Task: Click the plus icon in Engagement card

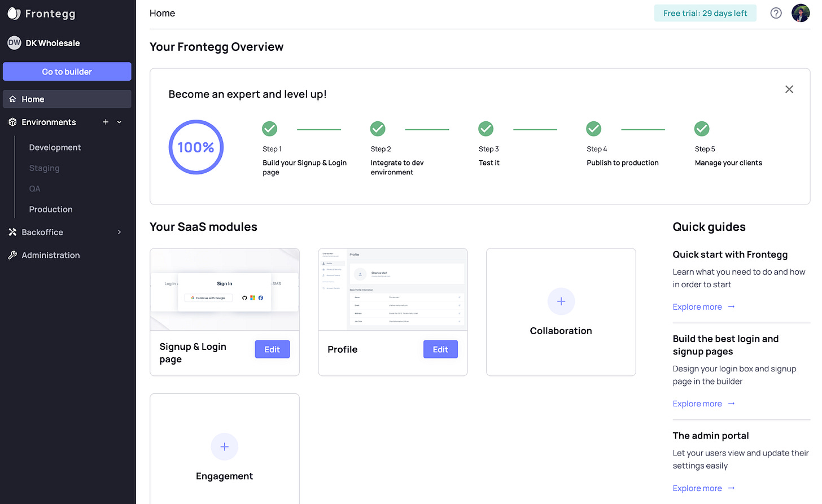Action: click(225, 447)
